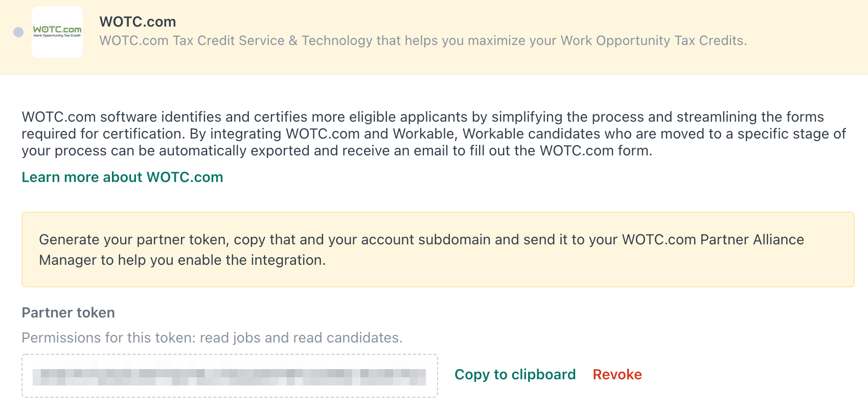
Task: Click the yellow partner token instructions notice
Action: [438, 249]
